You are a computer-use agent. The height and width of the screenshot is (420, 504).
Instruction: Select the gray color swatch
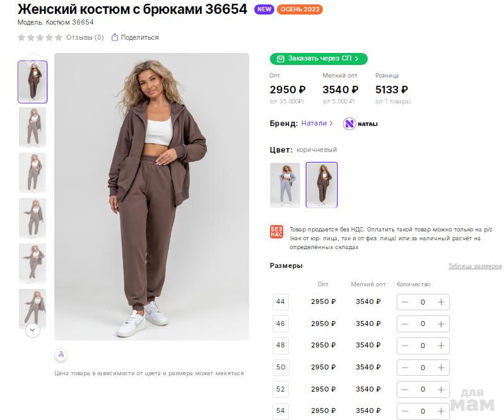[285, 185]
